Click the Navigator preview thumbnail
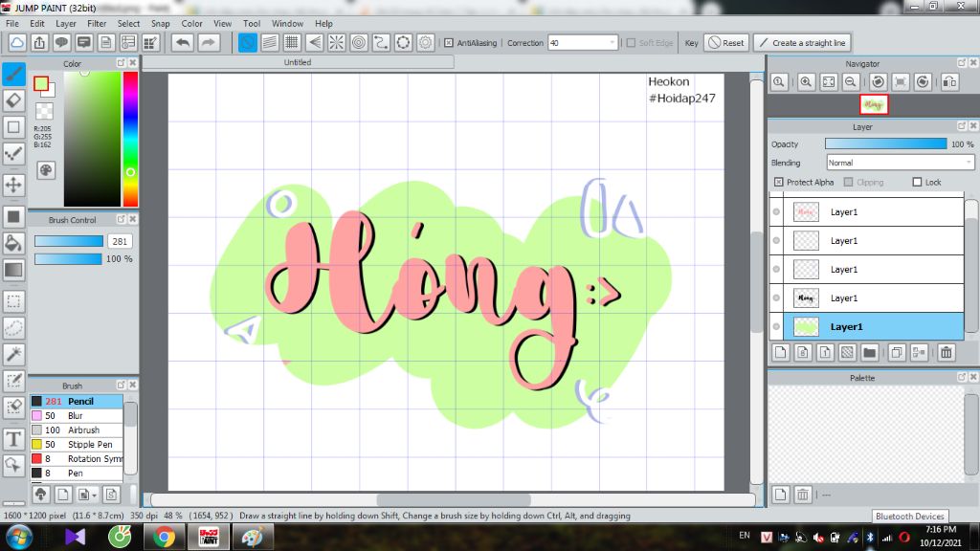Screen dimensions: 980x551 point(873,104)
